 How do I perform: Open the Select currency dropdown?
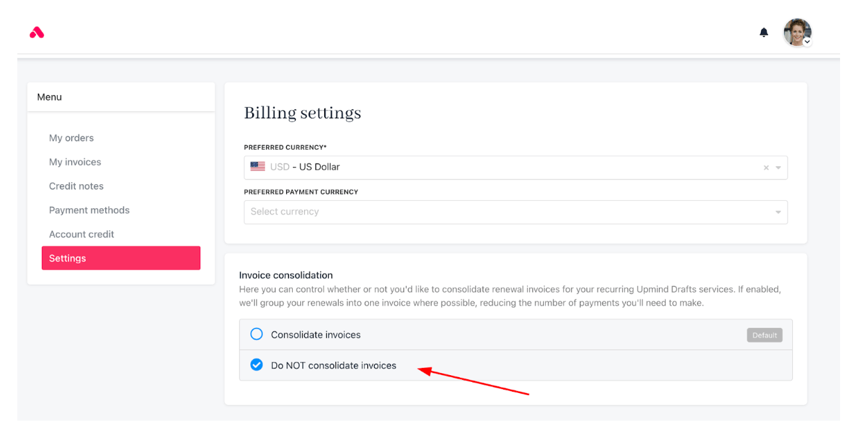[516, 212]
